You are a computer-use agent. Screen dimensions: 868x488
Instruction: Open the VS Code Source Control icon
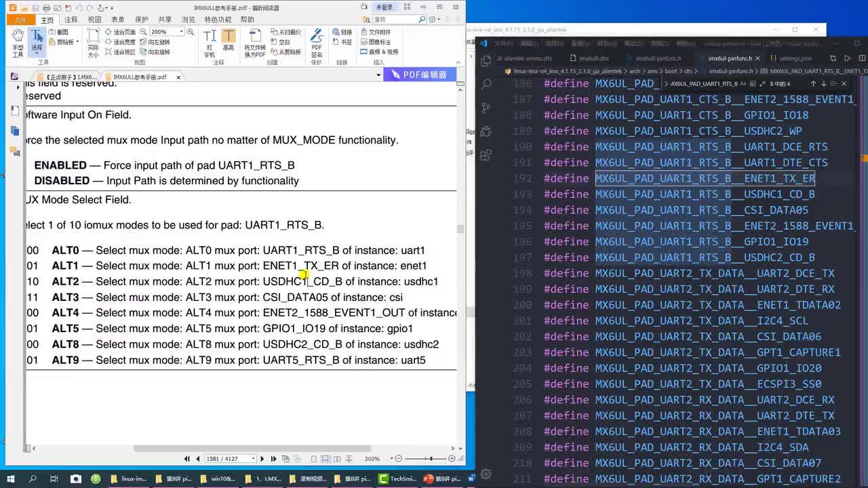[x=486, y=108]
